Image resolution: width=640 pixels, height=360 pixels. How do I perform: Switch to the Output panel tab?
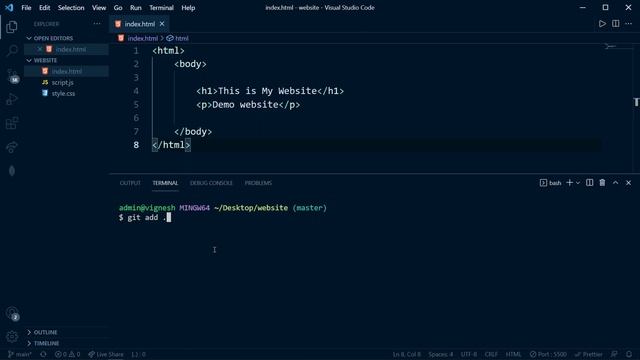point(130,183)
